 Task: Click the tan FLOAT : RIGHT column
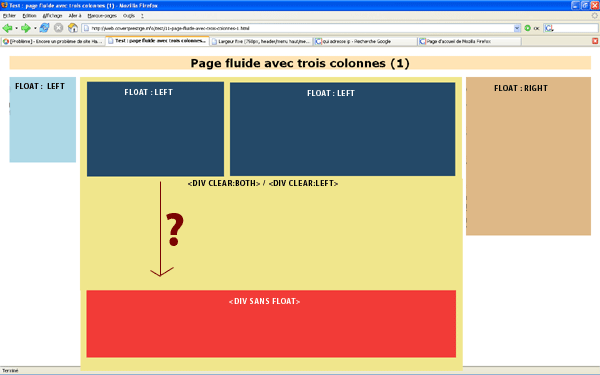coord(528,156)
